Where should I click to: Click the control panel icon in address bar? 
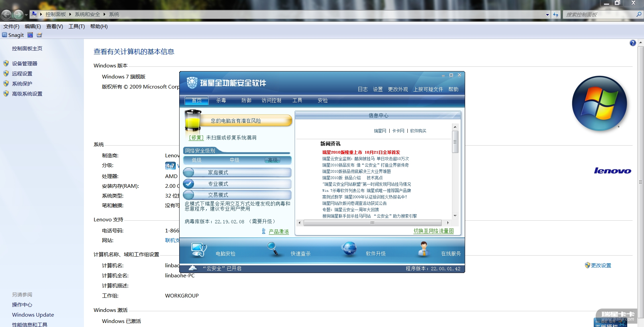[34, 14]
